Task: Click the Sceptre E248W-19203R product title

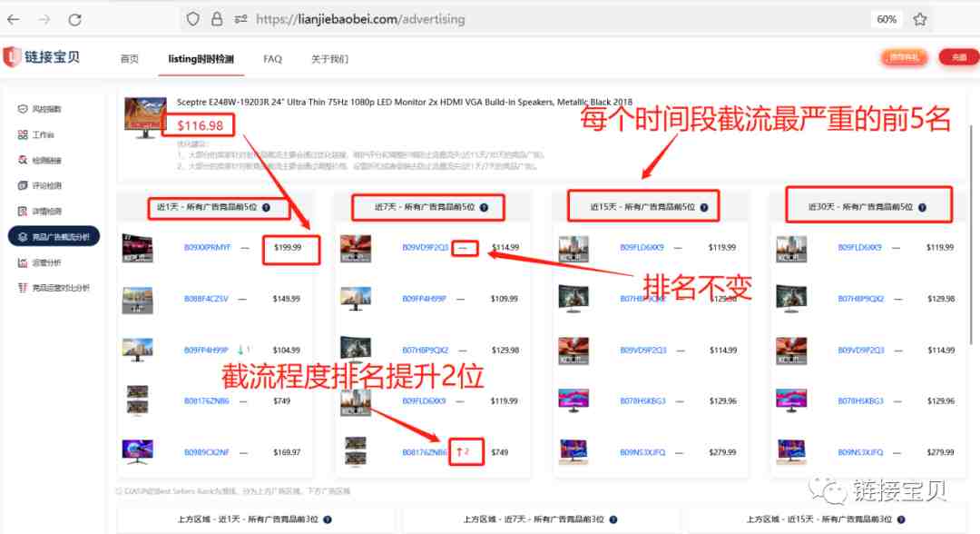Action: coord(405,102)
